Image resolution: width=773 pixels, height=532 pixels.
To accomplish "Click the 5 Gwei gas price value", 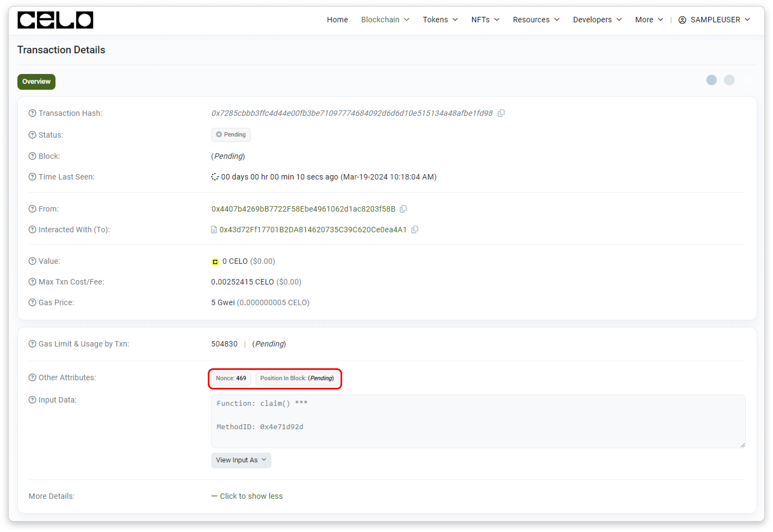I will 223,302.
